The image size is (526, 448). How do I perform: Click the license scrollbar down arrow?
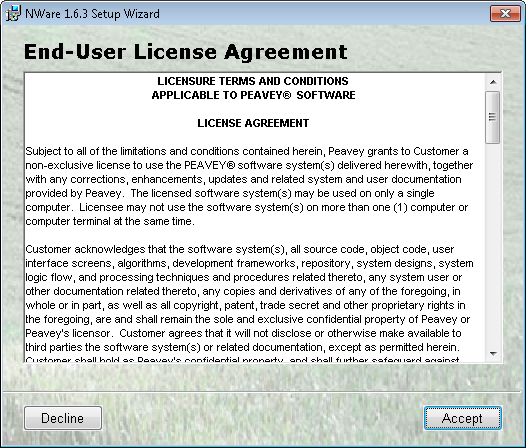(x=493, y=353)
